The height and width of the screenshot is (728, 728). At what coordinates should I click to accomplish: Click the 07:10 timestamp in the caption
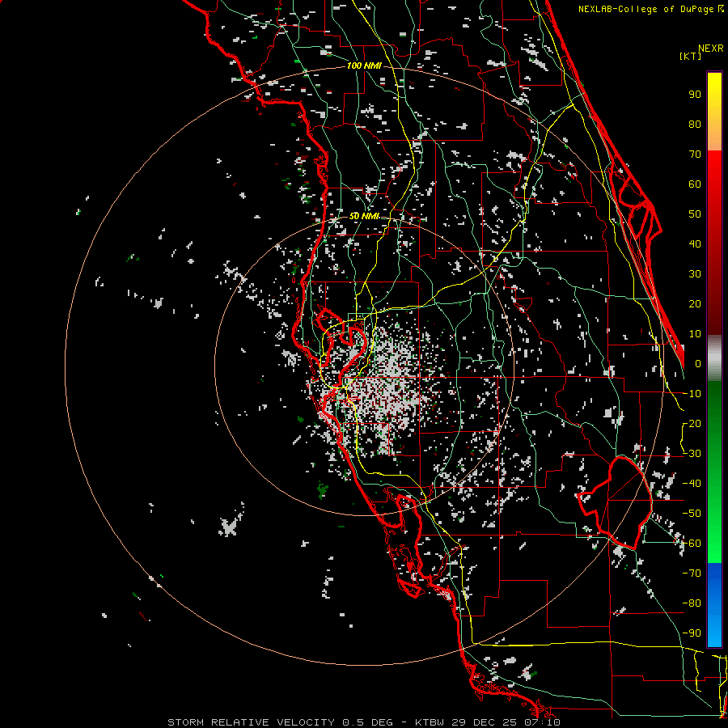pos(540,722)
